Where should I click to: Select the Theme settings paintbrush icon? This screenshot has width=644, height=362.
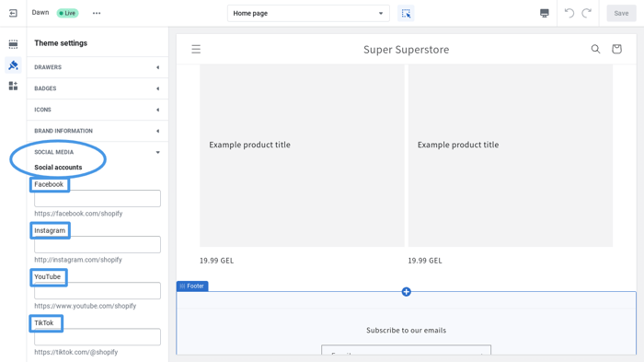(x=13, y=65)
